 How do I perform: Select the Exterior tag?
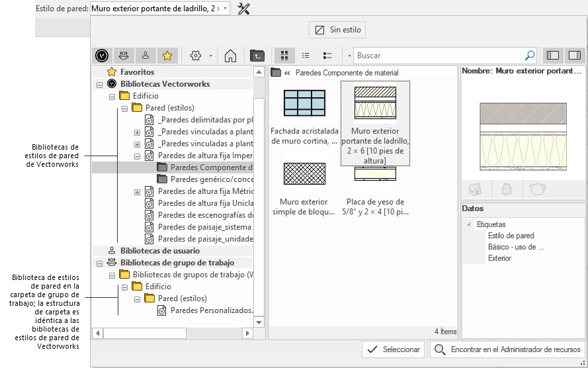point(499,258)
